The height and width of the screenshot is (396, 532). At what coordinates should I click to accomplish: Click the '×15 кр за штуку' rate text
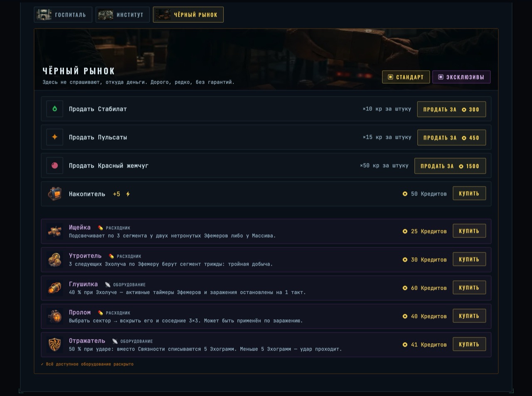pos(387,137)
